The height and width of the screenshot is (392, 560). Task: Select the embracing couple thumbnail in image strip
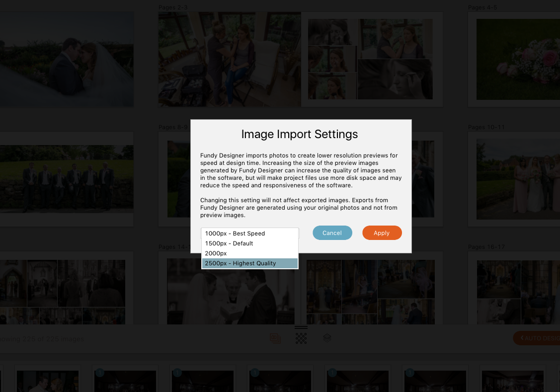(x=48, y=381)
